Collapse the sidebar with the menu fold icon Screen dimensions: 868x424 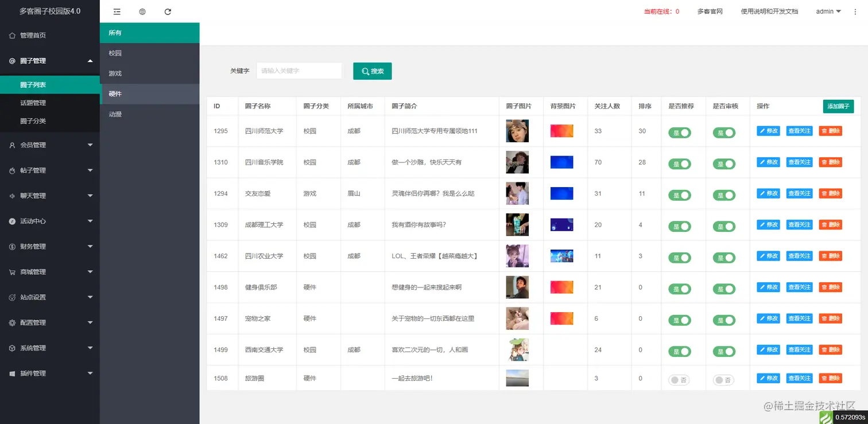coord(117,11)
